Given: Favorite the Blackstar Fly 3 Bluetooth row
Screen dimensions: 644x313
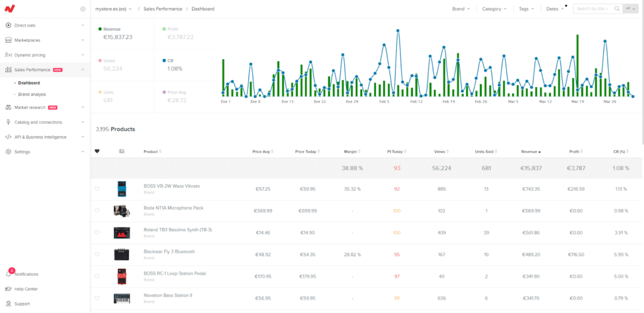Looking at the screenshot, I should click(x=97, y=254).
